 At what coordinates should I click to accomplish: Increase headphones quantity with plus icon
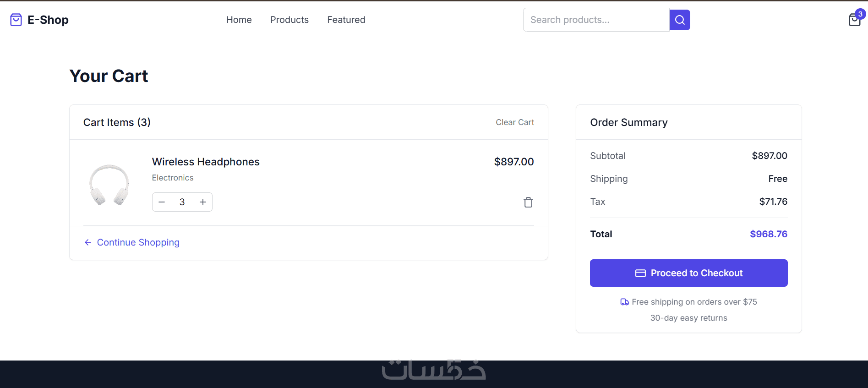203,202
